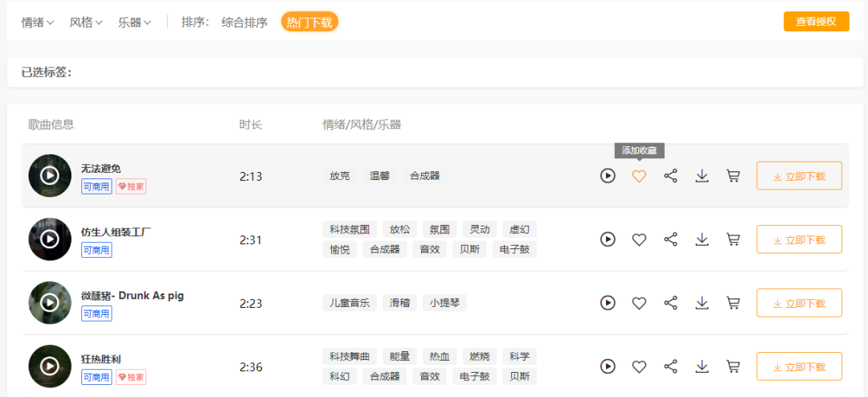Add 无法避免 to favorites with heart icon
Image resolution: width=868 pixels, height=397 pixels.
click(x=639, y=176)
